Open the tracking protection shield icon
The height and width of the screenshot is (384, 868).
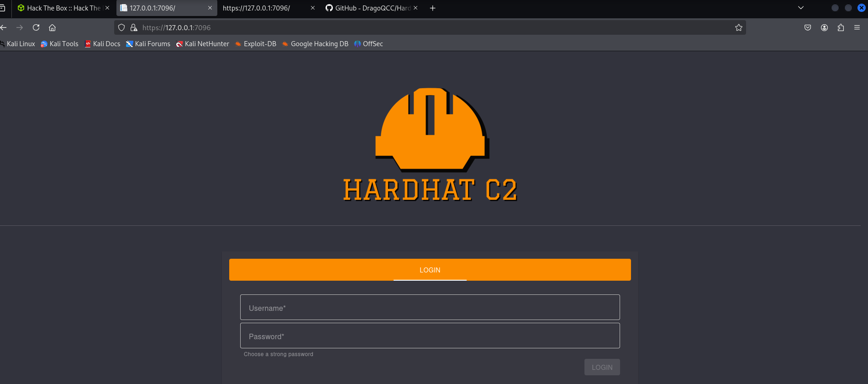tap(121, 27)
